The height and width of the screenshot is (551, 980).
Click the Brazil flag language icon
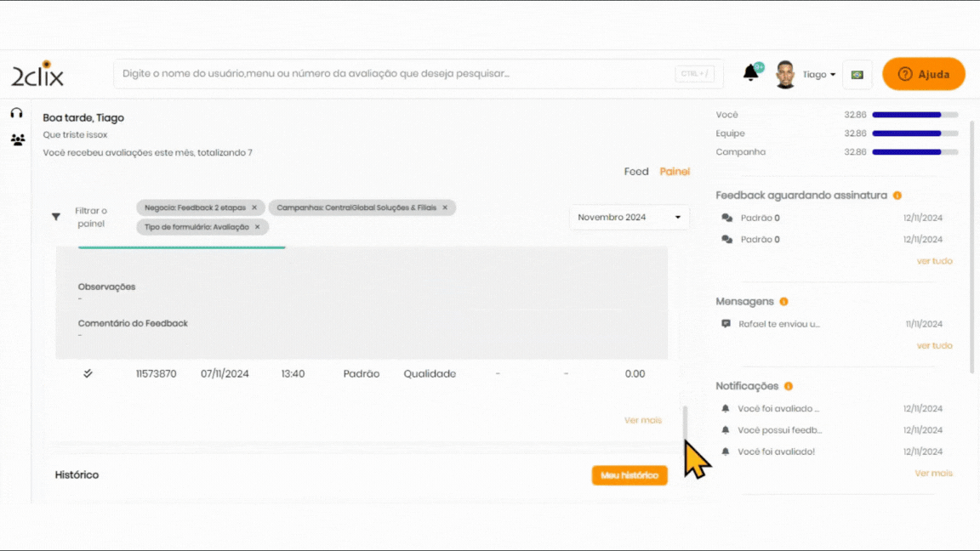(857, 75)
